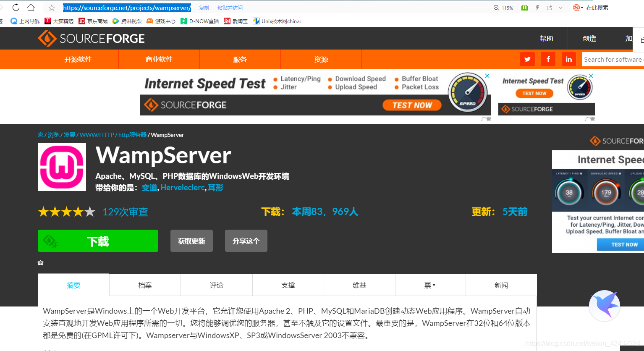This screenshot has height=351, width=644.
Task: Open the 资源 navigation menu
Action: (x=321, y=59)
